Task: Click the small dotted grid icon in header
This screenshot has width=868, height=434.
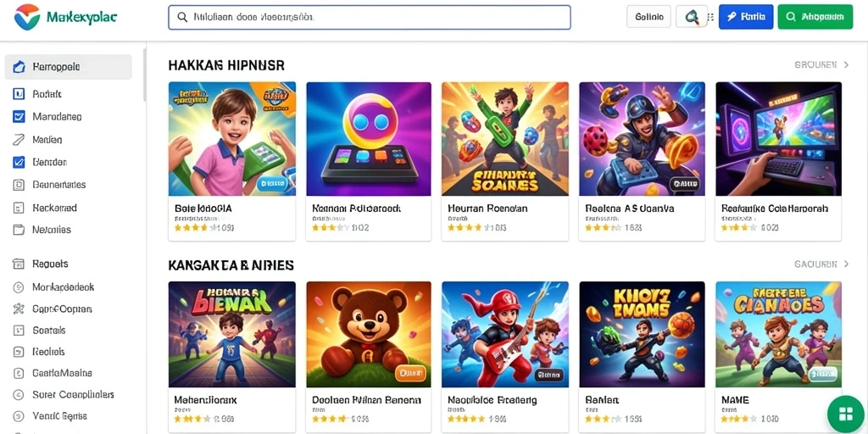Action: point(711,18)
